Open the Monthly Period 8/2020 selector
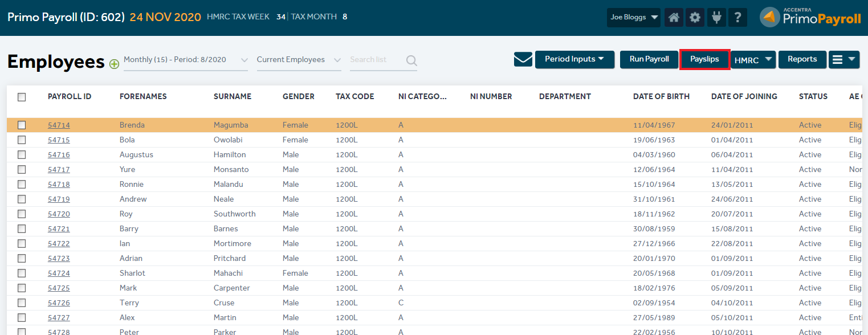Viewport: 868px width, 335px height. click(x=185, y=59)
